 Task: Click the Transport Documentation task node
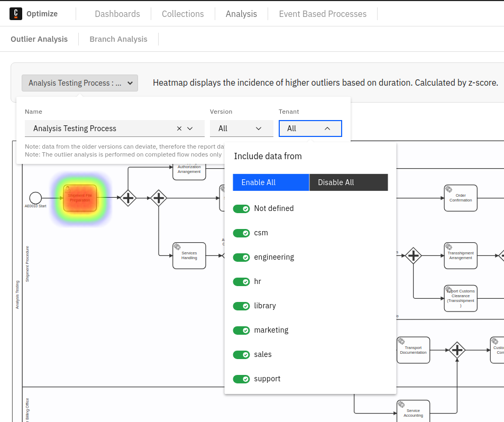[x=413, y=350]
